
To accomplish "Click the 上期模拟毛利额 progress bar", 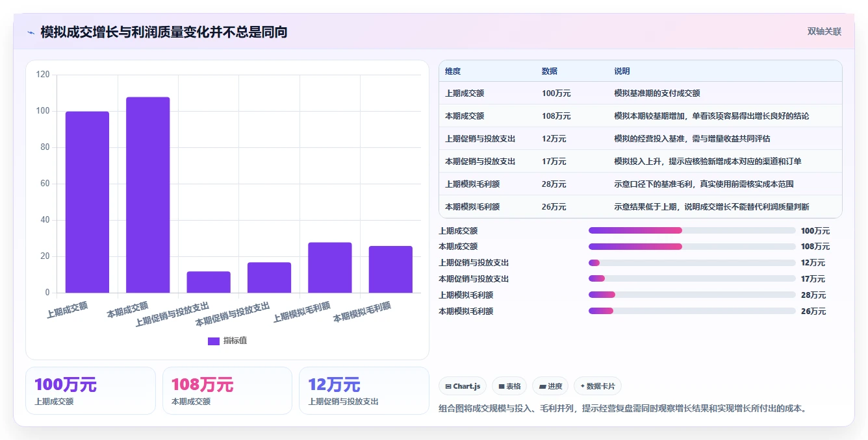I will [692, 295].
